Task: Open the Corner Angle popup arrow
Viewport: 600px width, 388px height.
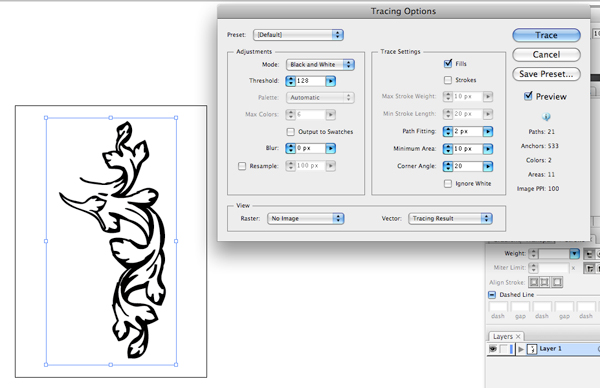Action: pyautogui.click(x=488, y=166)
